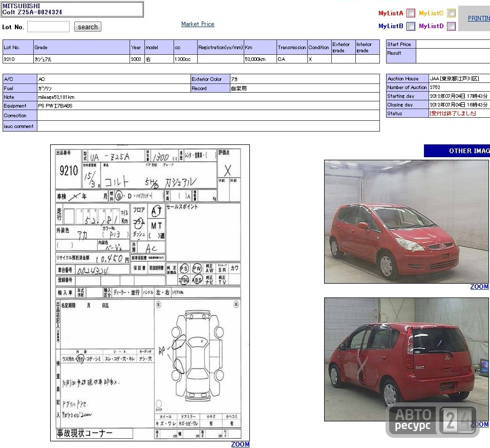Image resolution: width=490 pixels, height=448 pixels.
Task: Open the front view car photo
Action: coord(407,222)
